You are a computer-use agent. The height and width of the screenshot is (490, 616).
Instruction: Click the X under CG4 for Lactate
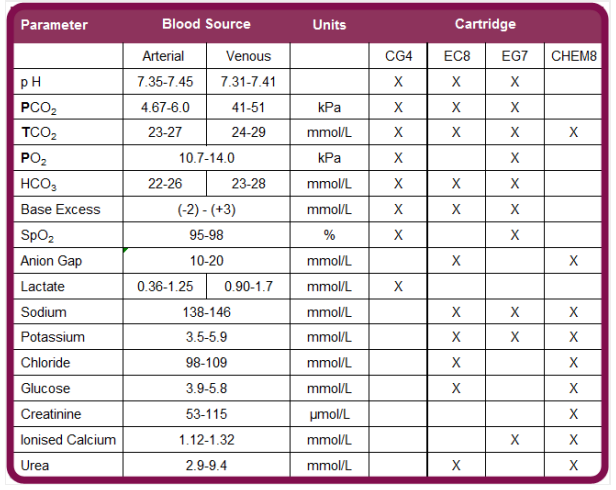point(398,287)
